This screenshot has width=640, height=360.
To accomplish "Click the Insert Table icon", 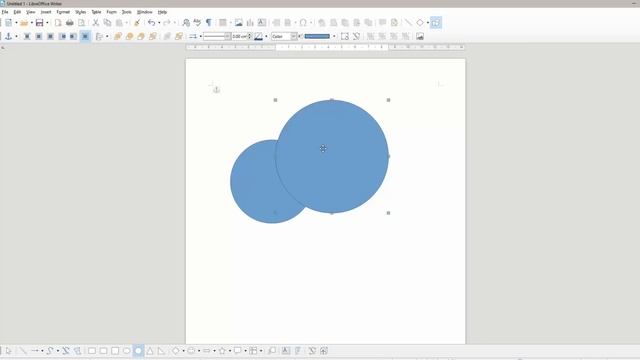I will click(223, 23).
